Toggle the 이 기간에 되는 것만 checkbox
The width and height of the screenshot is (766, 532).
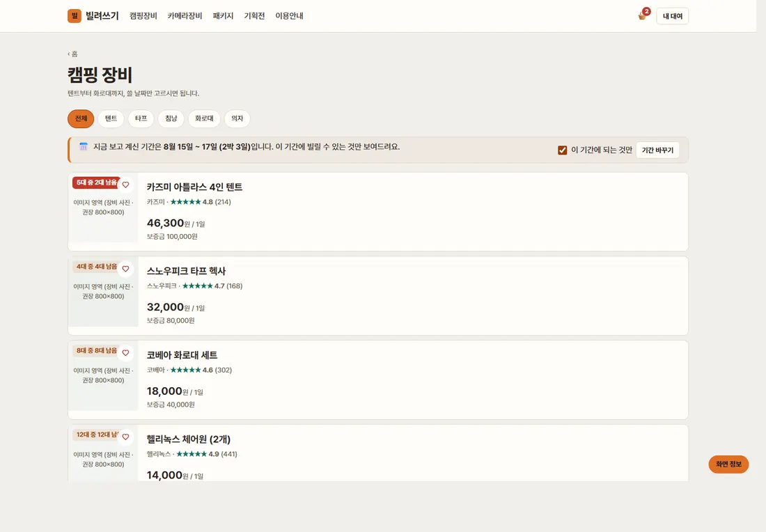click(x=562, y=150)
